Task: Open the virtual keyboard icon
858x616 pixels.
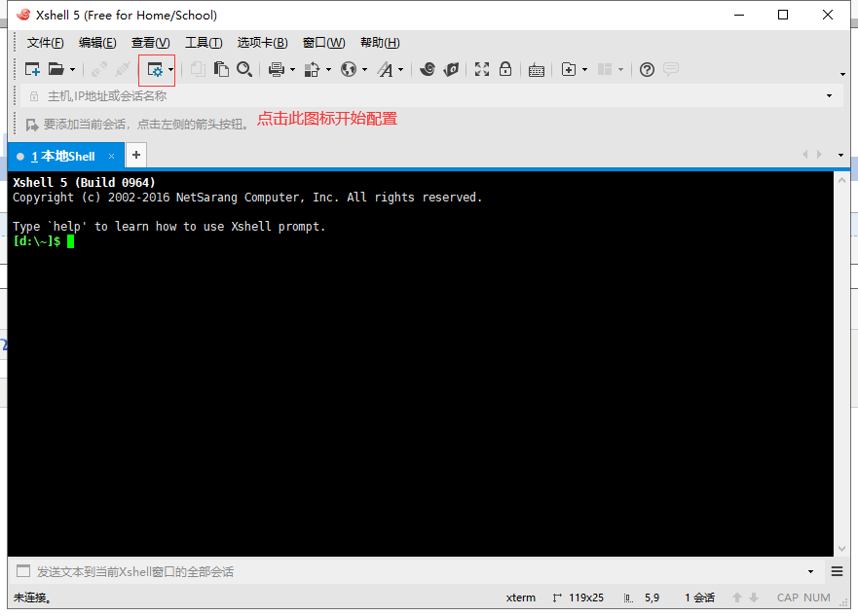Action: [537, 70]
